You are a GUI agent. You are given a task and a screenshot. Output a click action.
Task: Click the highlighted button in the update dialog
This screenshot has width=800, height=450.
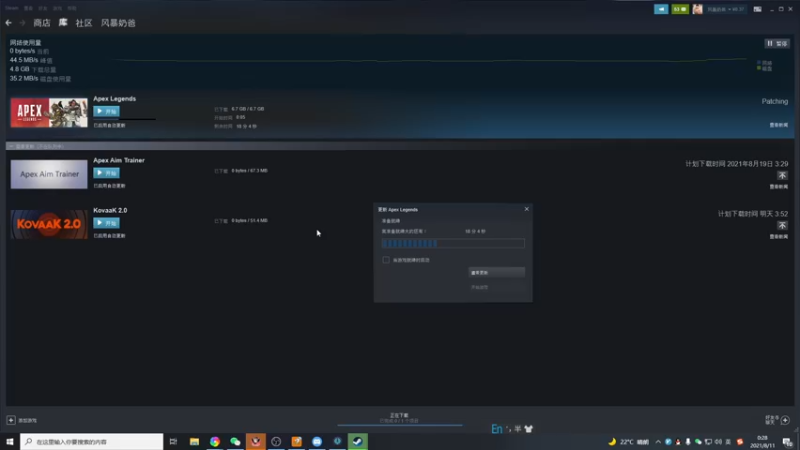pos(496,272)
